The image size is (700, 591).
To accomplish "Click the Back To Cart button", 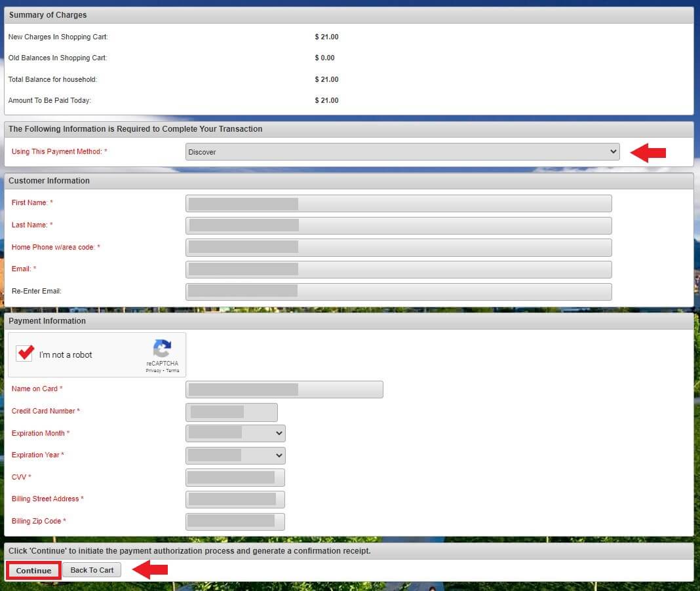I will click(x=92, y=570).
